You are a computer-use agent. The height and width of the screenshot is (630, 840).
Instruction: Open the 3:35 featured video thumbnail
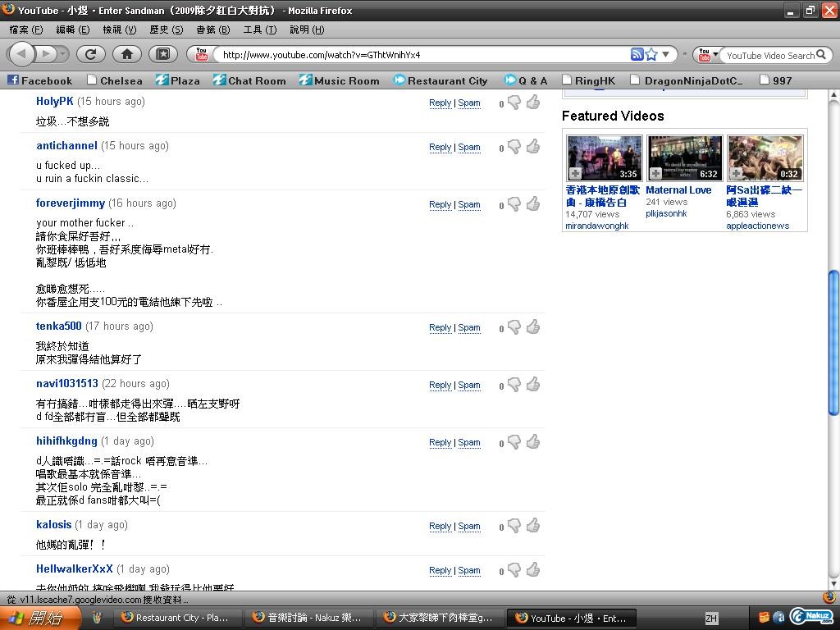pos(604,158)
